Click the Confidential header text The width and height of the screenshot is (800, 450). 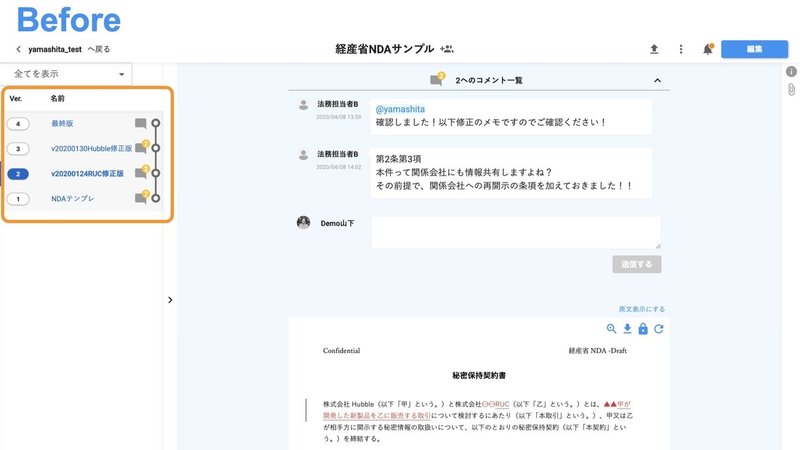coord(341,351)
